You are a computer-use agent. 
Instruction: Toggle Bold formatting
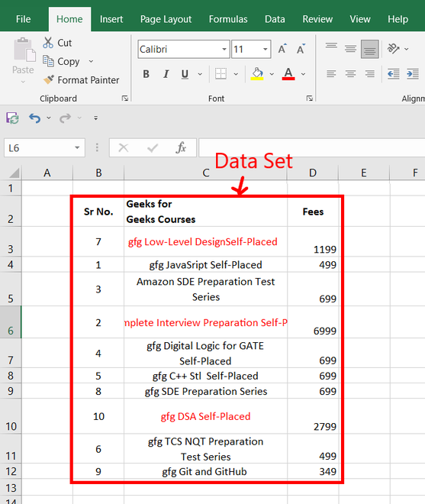pyautogui.click(x=146, y=74)
